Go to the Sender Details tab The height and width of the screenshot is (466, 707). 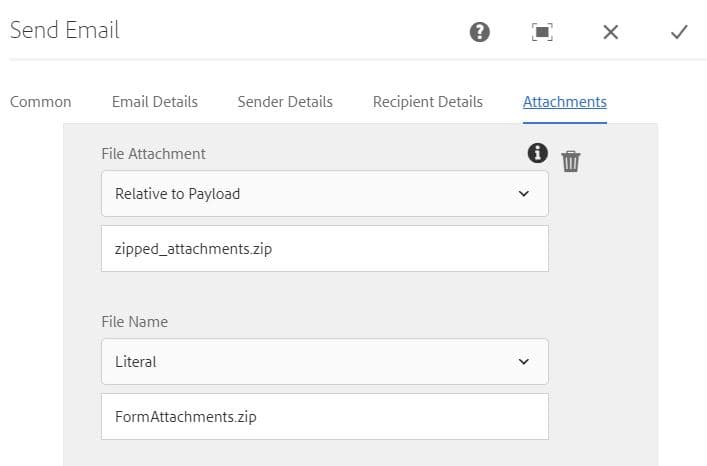(285, 102)
